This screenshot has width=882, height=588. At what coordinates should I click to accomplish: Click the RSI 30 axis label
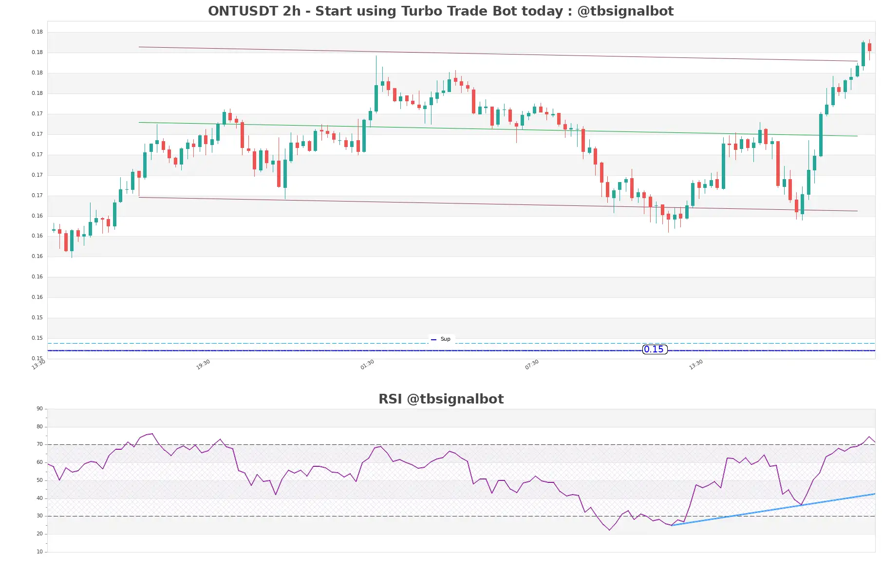coord(39,515)
